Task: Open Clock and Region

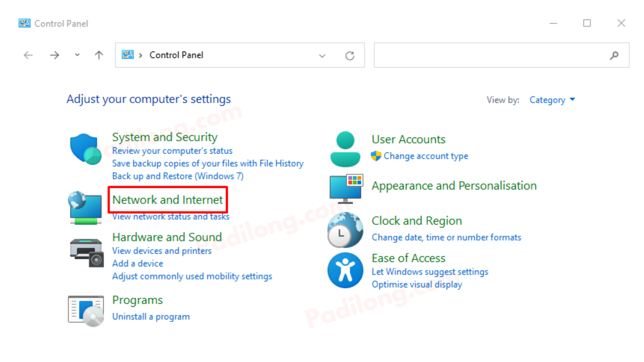Action: click(x=417, y=221)
